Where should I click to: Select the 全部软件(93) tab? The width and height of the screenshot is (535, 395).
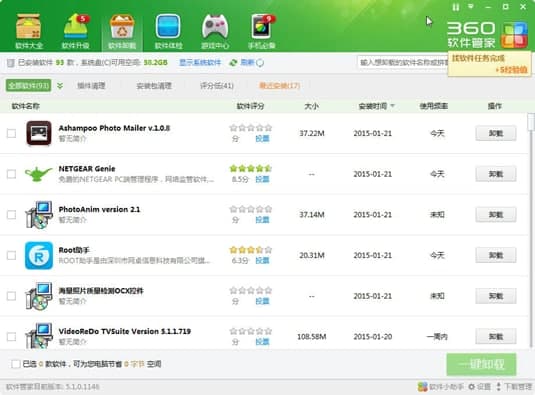point(28,85)
